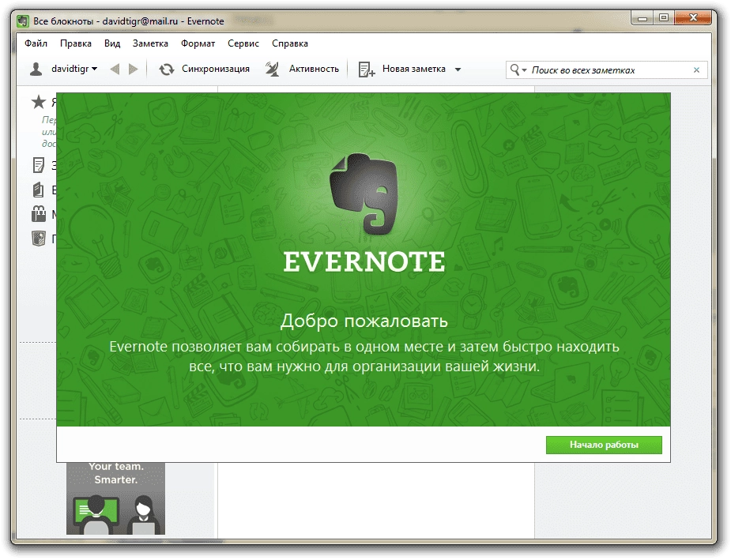Click the notebooks book icon in sidebar
The width and height of the screenshot is (731, 560).
(x=38, y=190)
